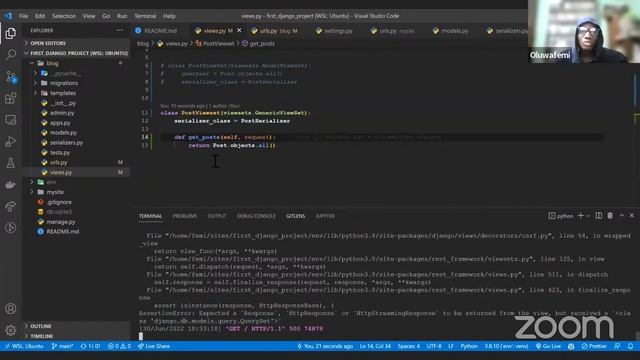Open the Docker view in activity bar
Viewport: 640px width, 360px height.
(11, 184)
